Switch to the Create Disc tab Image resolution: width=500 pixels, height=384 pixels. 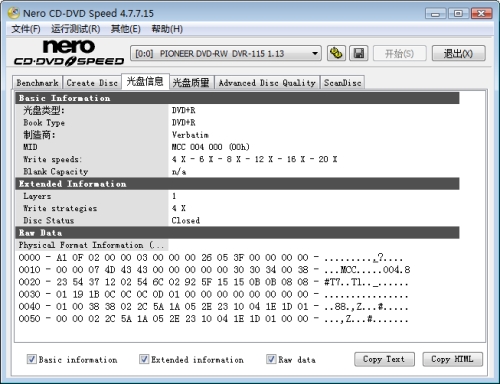click(92, 83)
